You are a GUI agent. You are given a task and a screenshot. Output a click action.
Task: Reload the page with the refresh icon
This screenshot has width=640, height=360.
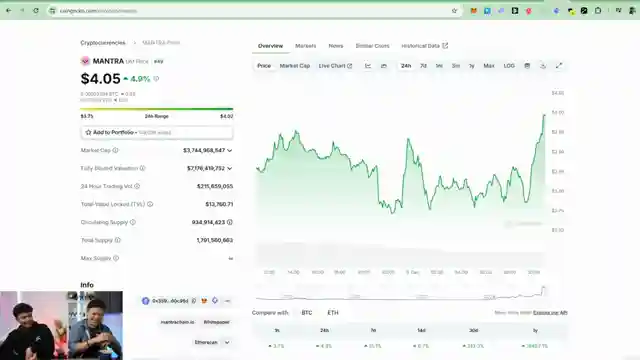(x=36, y=11)
